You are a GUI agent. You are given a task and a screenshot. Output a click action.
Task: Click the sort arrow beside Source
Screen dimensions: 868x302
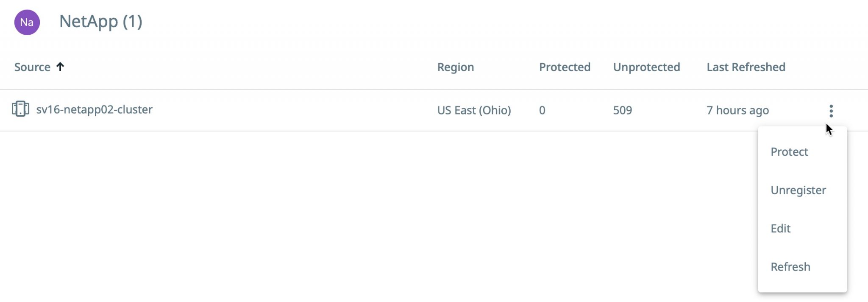(60, 67)
